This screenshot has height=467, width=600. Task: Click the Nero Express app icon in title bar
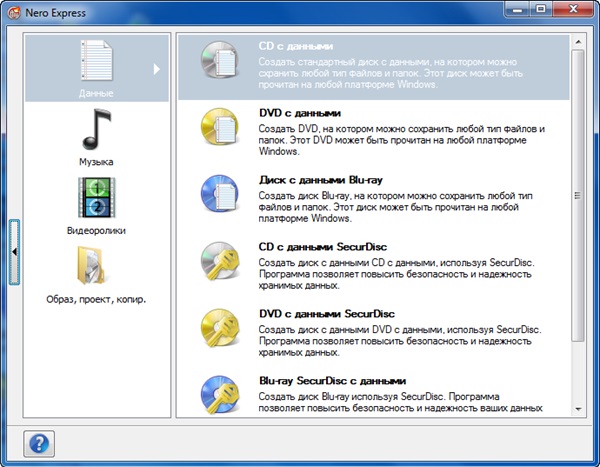click(x=14, y=13)
